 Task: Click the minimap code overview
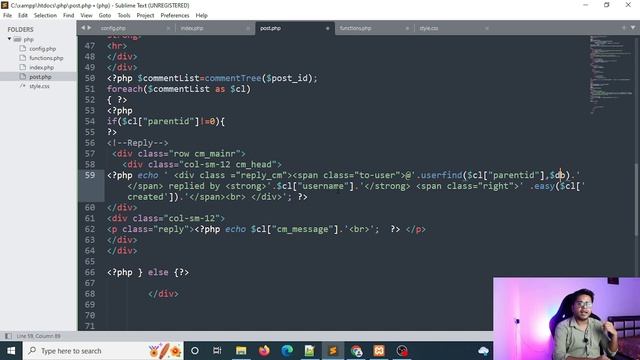(610, 75)
